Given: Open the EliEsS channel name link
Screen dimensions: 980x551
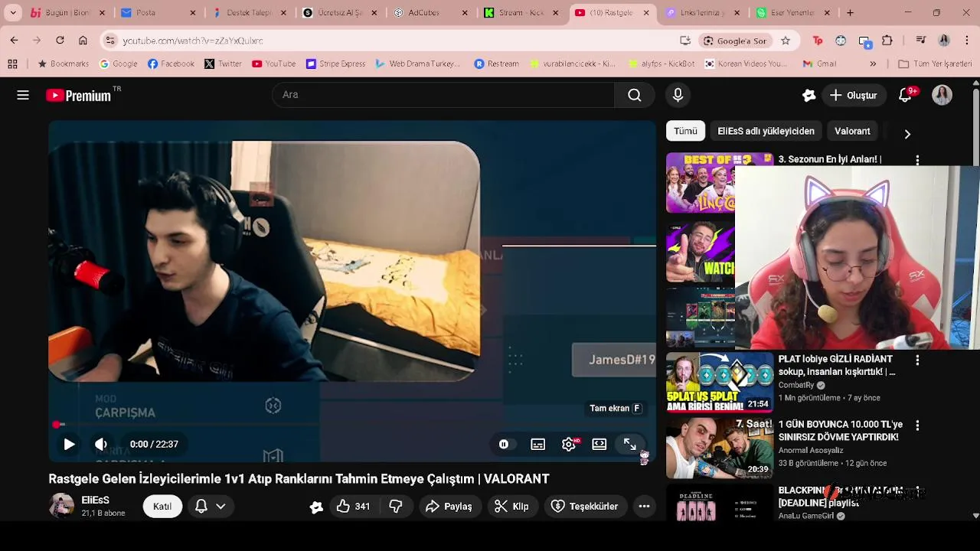Looking at the screenshot, I should pyautogui.click(x=96, y=500).
